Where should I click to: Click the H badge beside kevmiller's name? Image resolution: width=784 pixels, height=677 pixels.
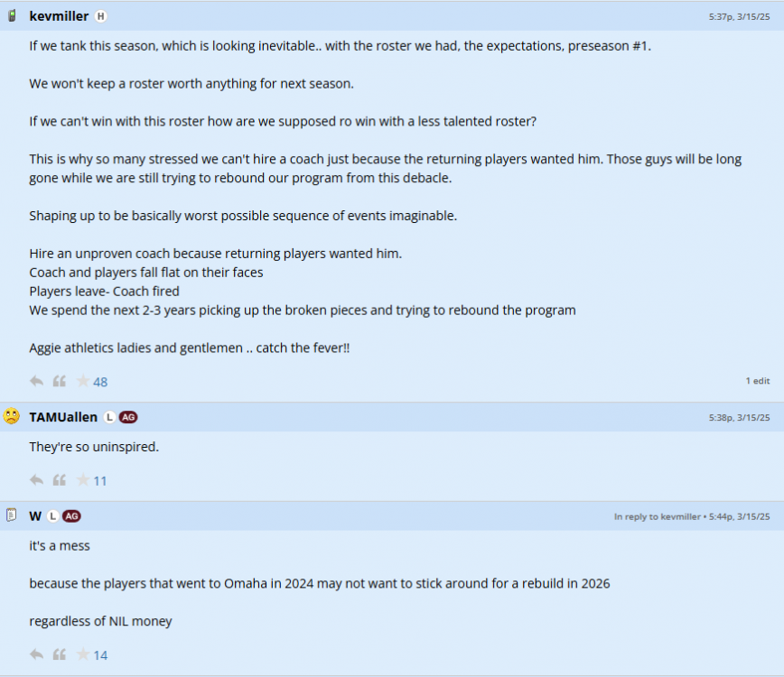pos(101,16)
